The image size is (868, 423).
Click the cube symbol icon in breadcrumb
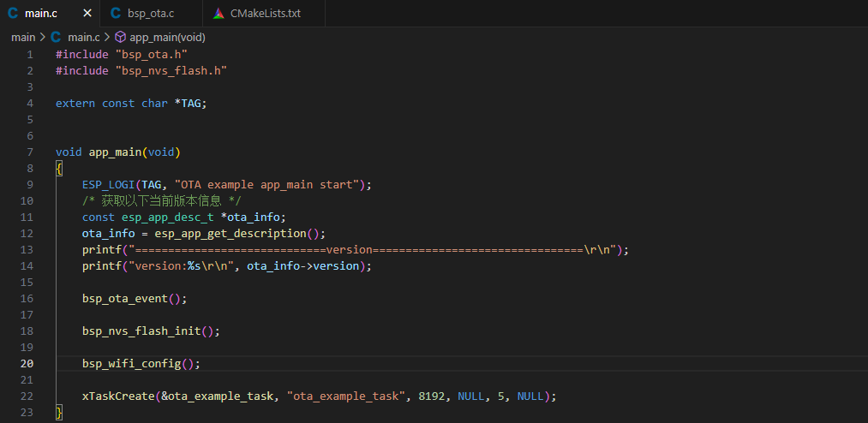click(x=120, y=37)
